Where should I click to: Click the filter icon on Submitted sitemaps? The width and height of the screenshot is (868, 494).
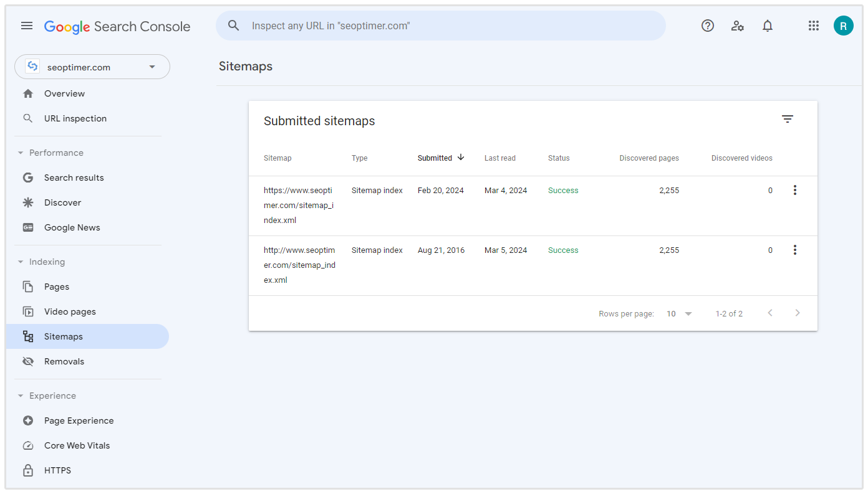point(788,118)
